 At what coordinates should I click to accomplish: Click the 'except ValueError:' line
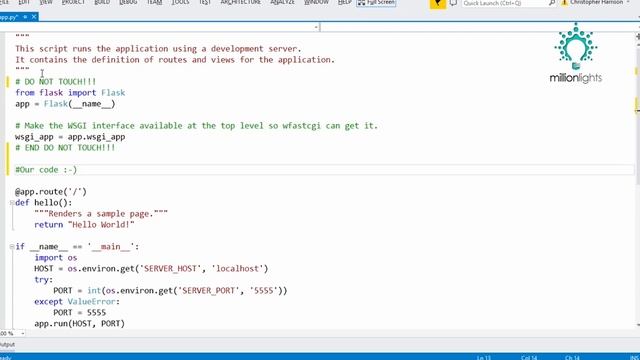(x=77, y=302)
